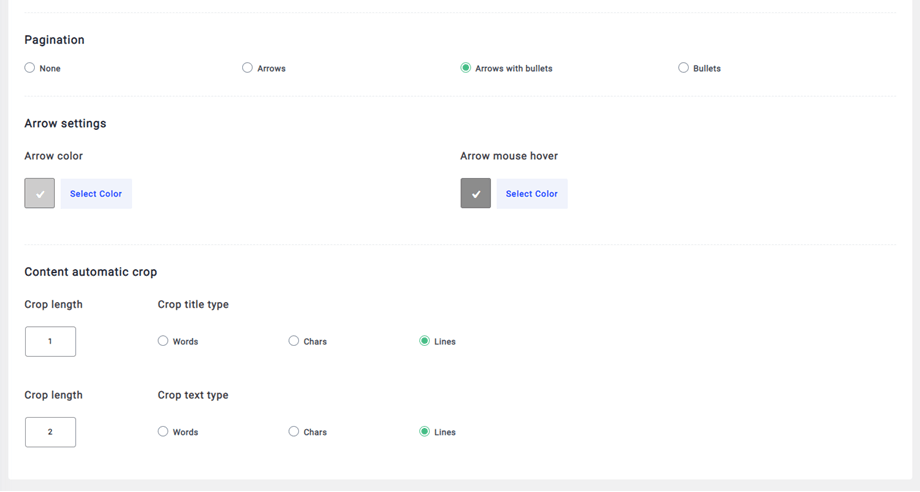Choose Bullets pagination radio button
The height and width of the screenshot is (492, 920).
pyautogui.click(x=684, y=68)
